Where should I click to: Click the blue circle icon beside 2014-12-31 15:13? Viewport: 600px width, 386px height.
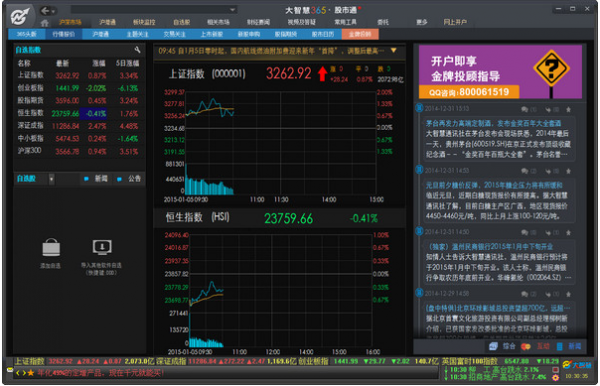[419, 108]
